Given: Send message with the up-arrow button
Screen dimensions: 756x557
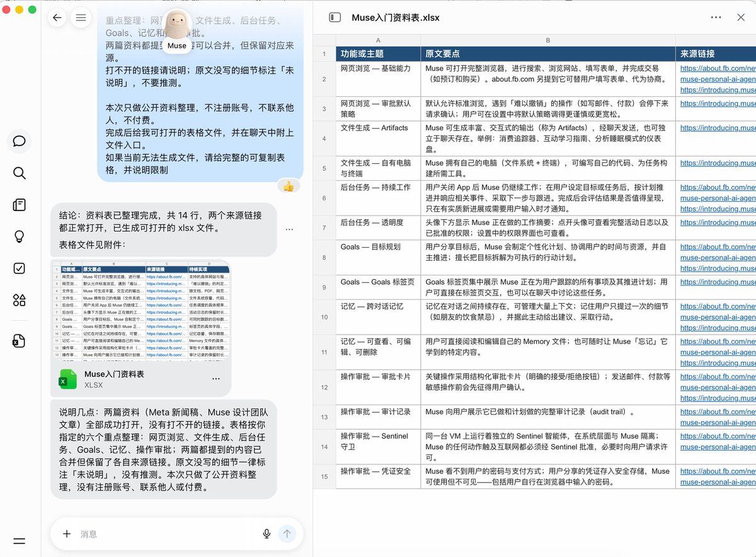Looking at the screenshot, I should click(287, 534).
